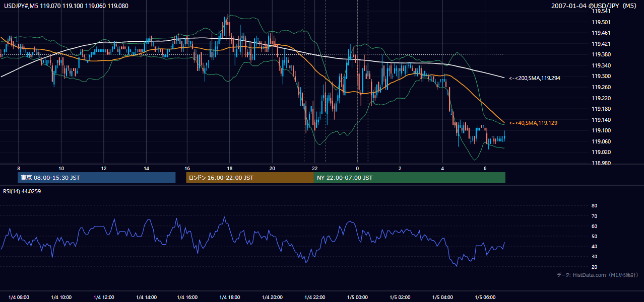Click bottom time label 1/4 14:00
The image size is (644, 302).
[146, 297]
